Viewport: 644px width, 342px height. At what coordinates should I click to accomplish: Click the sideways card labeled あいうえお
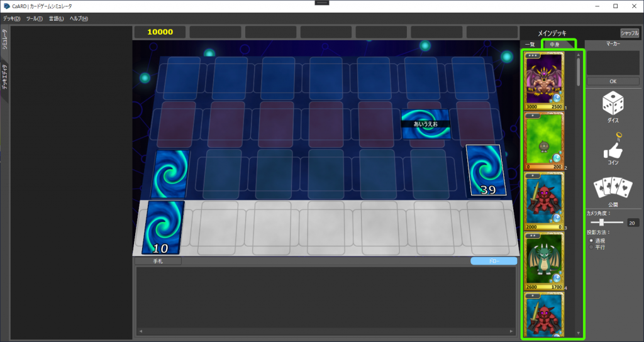pyautogui.click(x=426, y=124)
